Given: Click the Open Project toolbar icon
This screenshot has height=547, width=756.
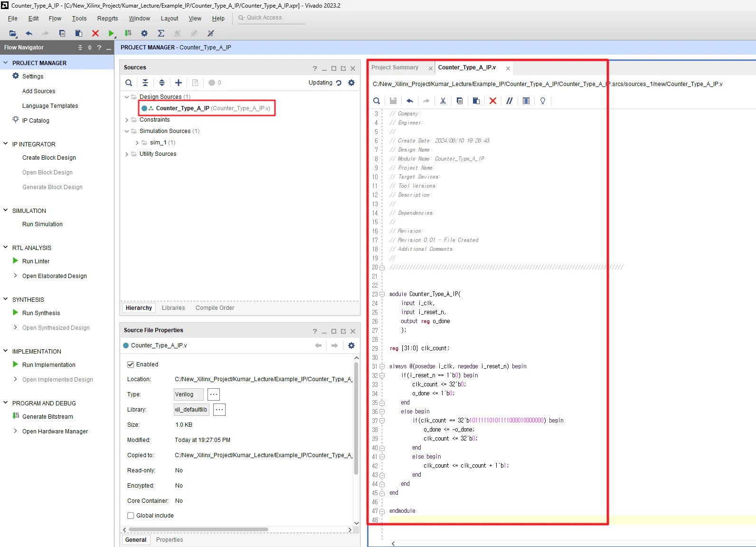Looking at the screenshot, I should [x=13, y=33].
